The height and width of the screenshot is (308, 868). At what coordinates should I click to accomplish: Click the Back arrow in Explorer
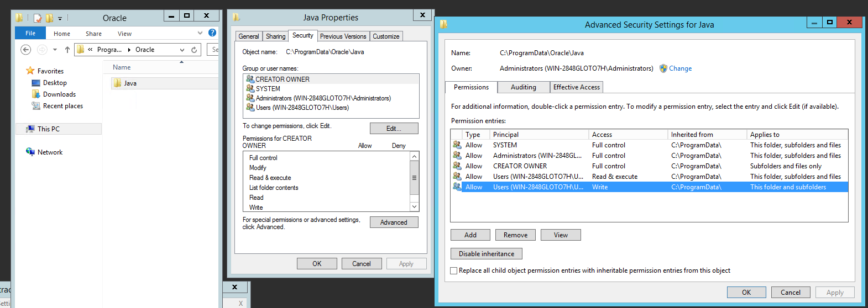(25, 50)
